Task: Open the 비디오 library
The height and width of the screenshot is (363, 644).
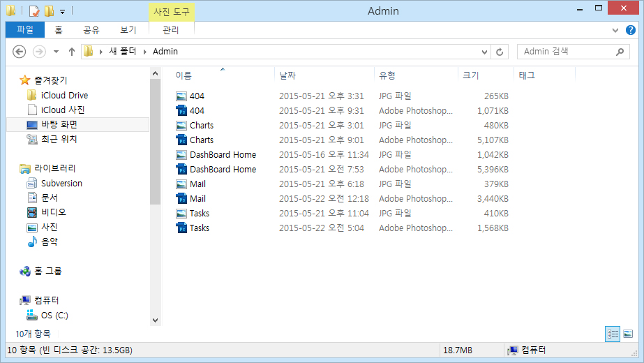Action: [53, 212]
